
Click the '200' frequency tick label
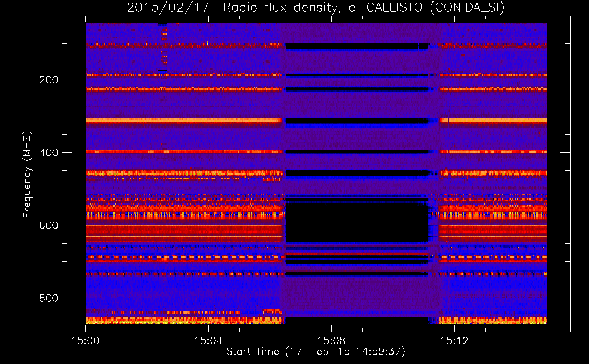[49, 80]
